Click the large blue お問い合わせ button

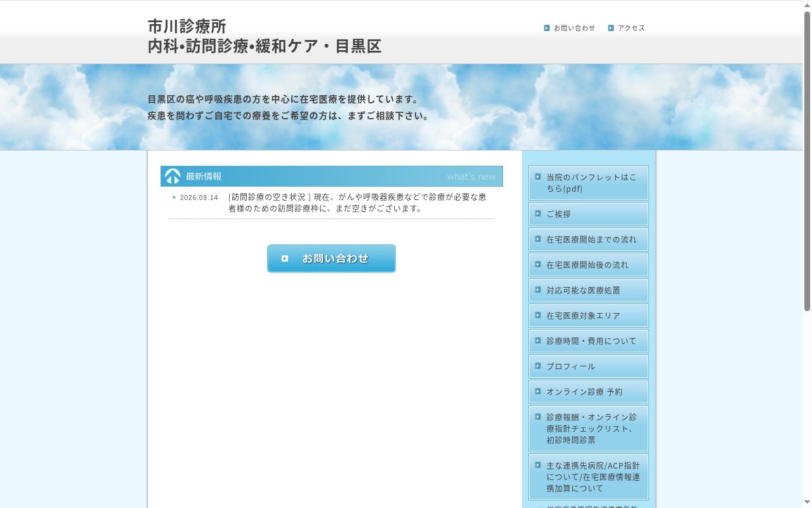pyautogui.click(x=331, y=258)
